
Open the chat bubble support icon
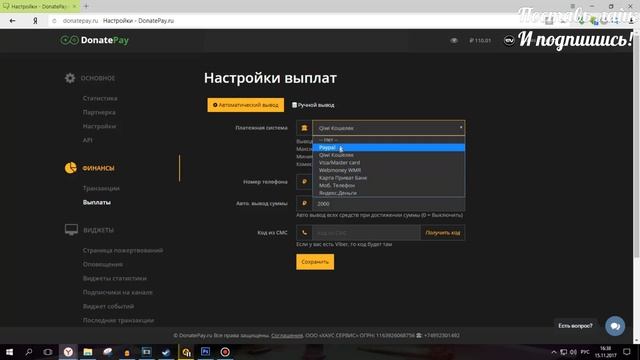(x=615, y=326)
